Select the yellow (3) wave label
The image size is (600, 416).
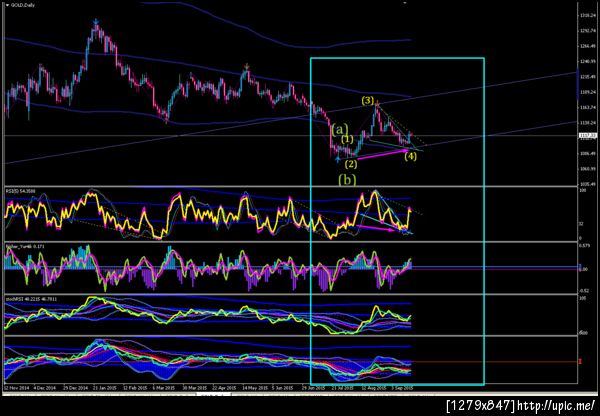[368, 101]
